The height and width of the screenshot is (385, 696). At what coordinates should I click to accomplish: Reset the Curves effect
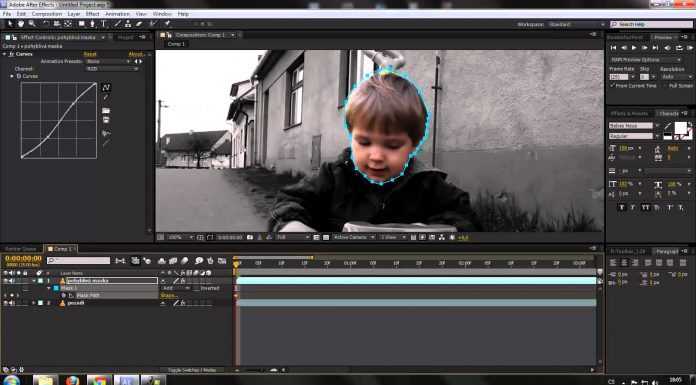coord(90,54)
